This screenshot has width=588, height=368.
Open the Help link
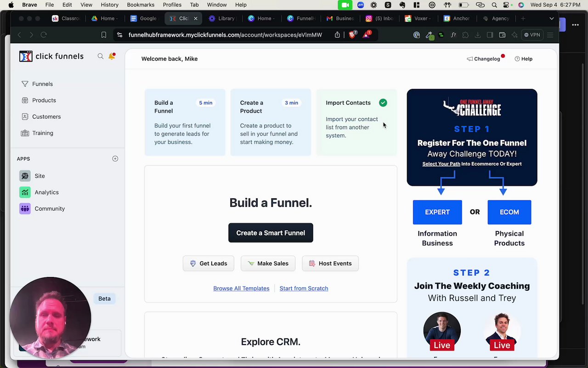[x=524, y=59]
